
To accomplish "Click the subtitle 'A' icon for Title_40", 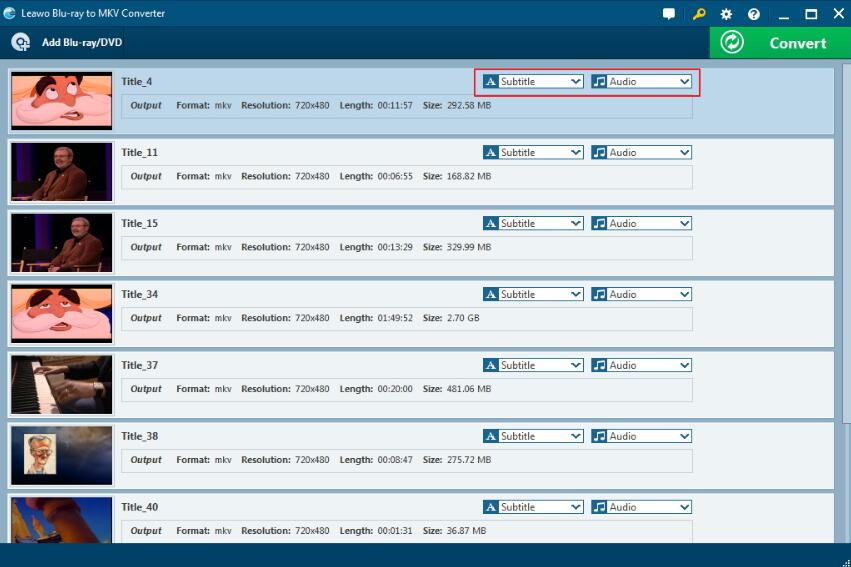I will click(491, 507).
